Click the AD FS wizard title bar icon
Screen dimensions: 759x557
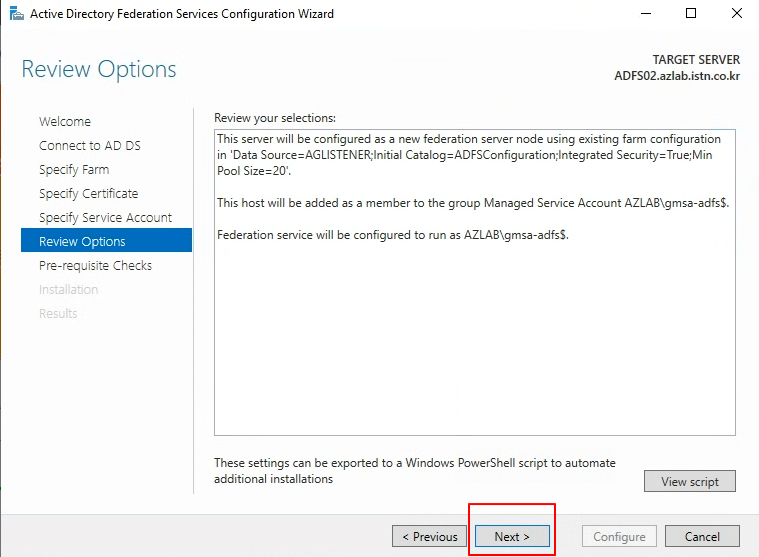click(16, 14)
